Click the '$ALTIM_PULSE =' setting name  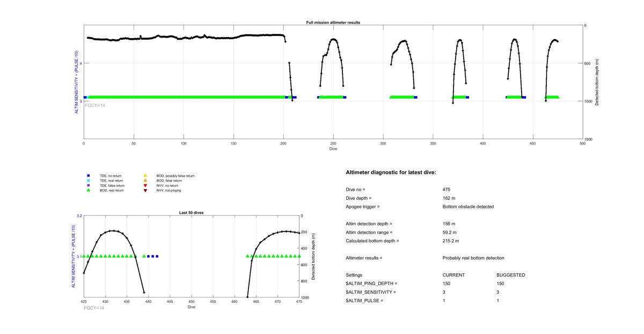[x=365, y=301]
